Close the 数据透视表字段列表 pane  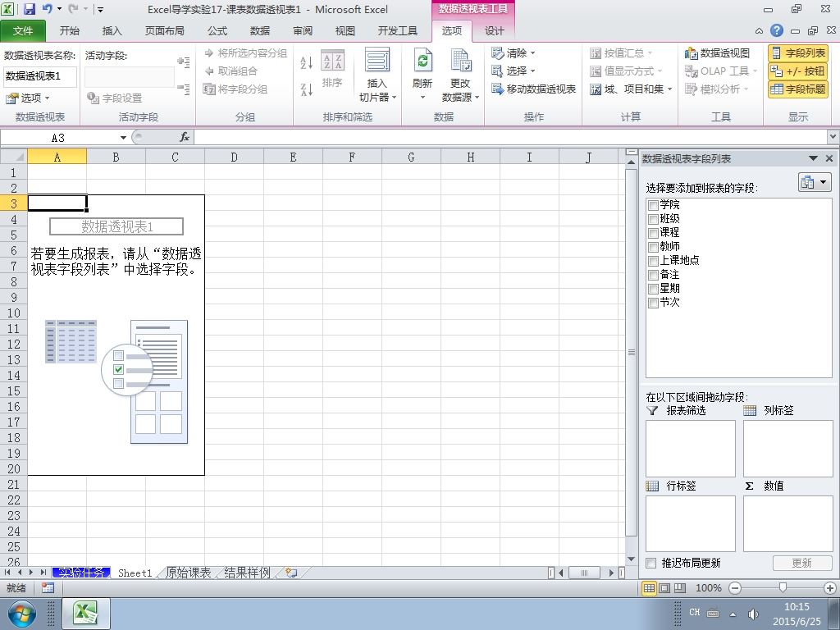tap(829, 158)
